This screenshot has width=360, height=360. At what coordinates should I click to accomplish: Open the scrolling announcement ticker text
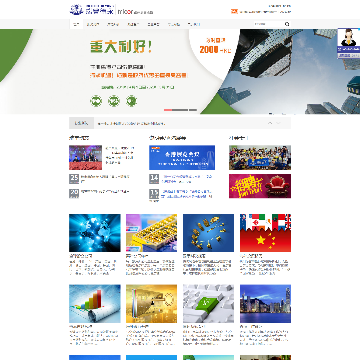click(x=131, y=123)
